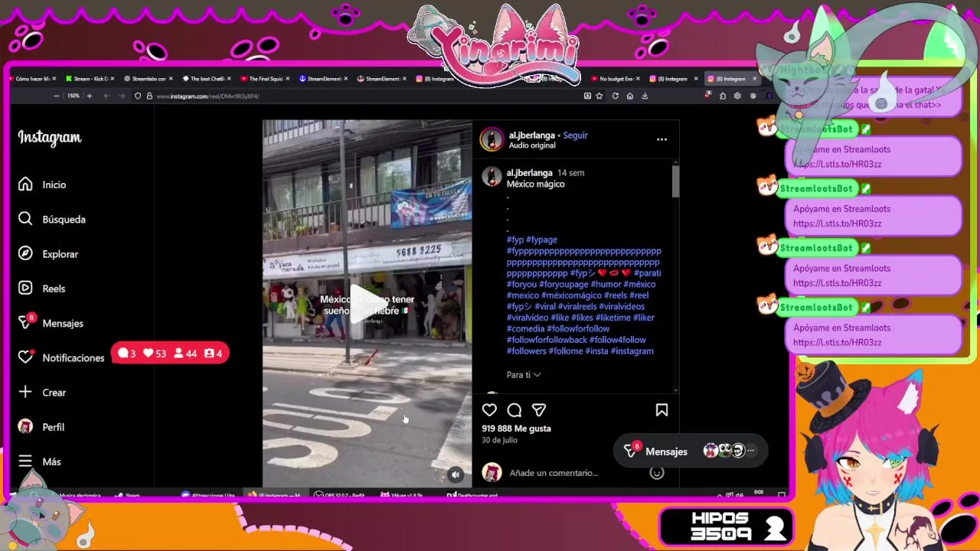Open the #méxicomágico hashtag link

[x=571, y=295]
